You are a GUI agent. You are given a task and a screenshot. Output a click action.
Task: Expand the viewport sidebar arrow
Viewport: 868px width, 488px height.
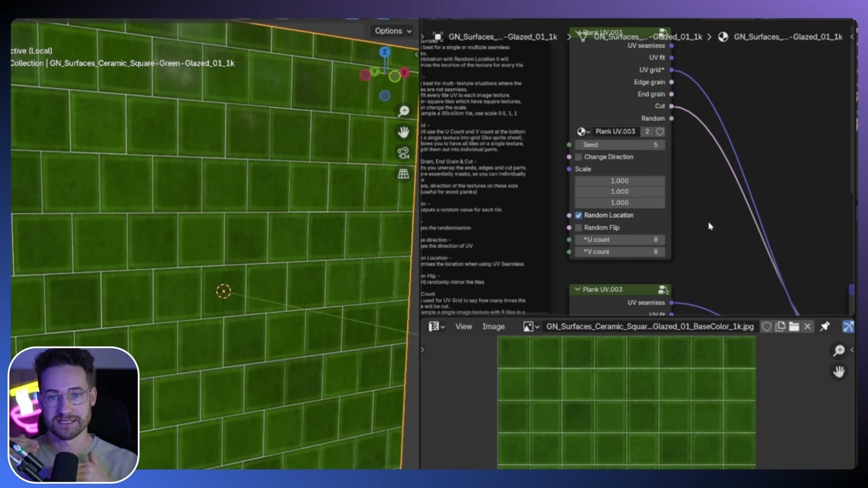pos(416,54)
